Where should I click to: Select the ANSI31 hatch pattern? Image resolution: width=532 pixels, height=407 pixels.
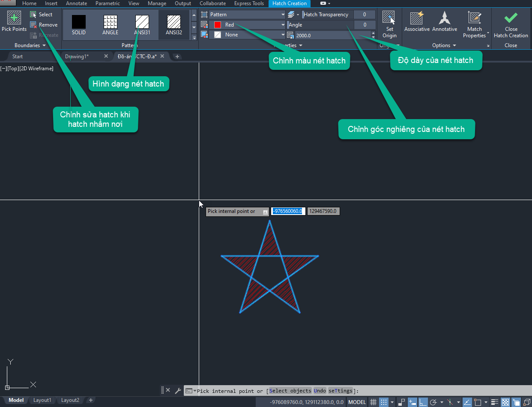[142, 25]
